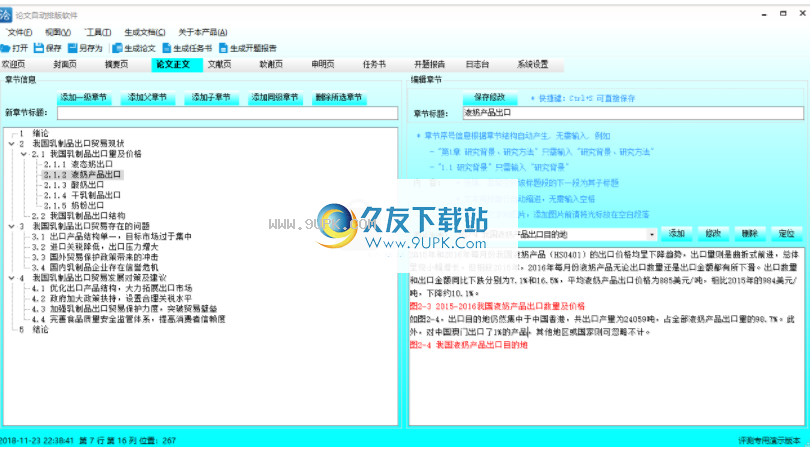Select tree item 3.3 国外贸易保护政策
This screenshot has height=453, width=810.
[x=95, y=257]
